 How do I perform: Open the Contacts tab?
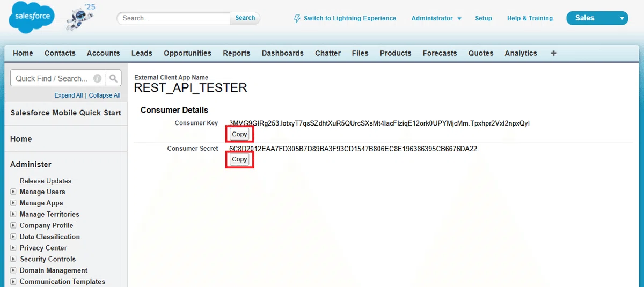pos(60,53)
